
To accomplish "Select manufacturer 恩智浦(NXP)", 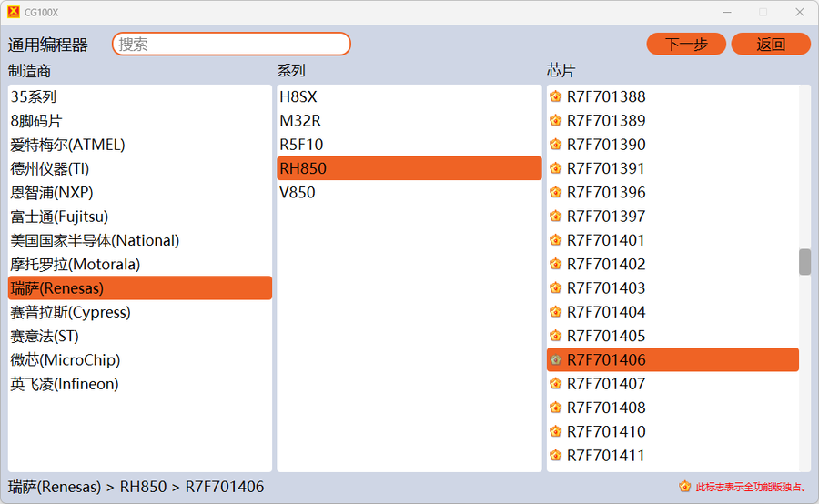I will tap(52, 192).
